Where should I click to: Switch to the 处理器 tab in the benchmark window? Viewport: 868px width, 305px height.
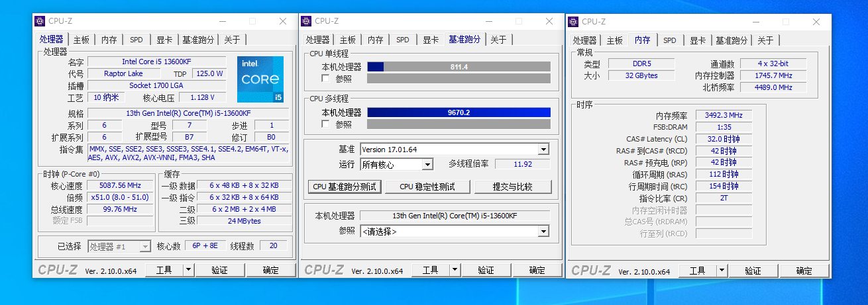[x=318, y=40]
